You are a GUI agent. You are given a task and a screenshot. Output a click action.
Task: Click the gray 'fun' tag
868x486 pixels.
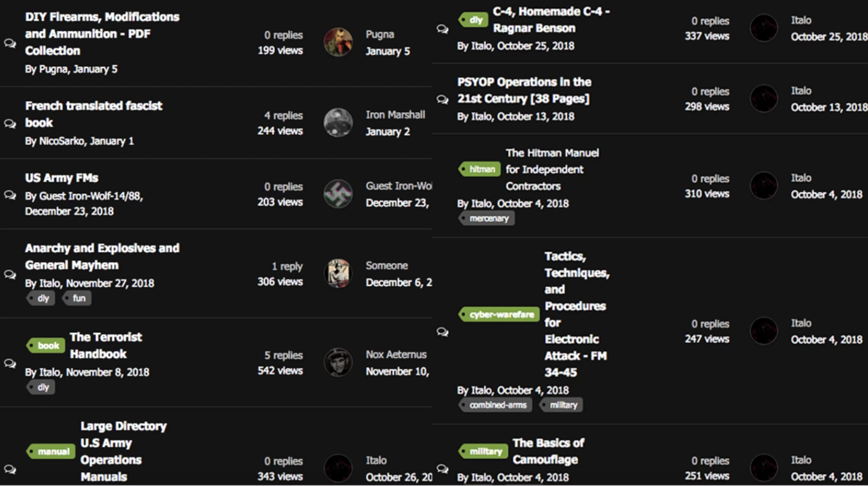[x=77, y=298]
